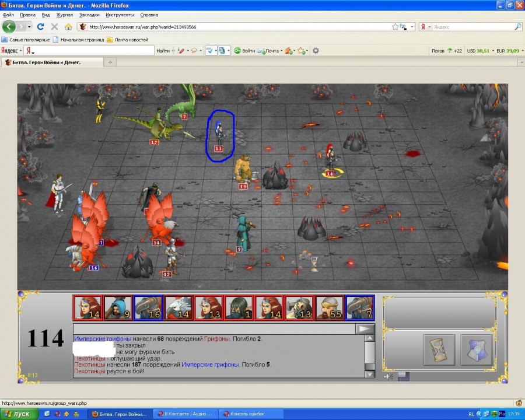Image resolution: width=525 pixels, height=420 pixels.
Task: Open address bar history dropdown
Action: 412,27
